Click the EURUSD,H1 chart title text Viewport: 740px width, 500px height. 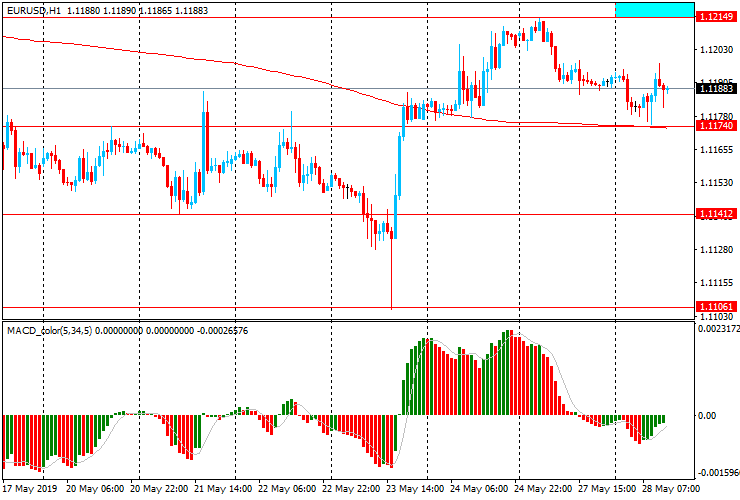pos(35,10)
